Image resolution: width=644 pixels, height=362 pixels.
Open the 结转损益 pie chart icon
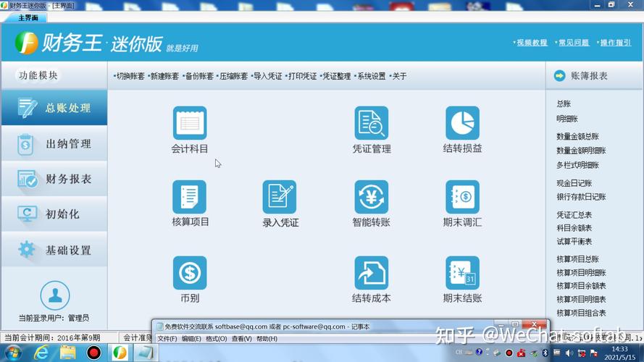pos(462,123)
